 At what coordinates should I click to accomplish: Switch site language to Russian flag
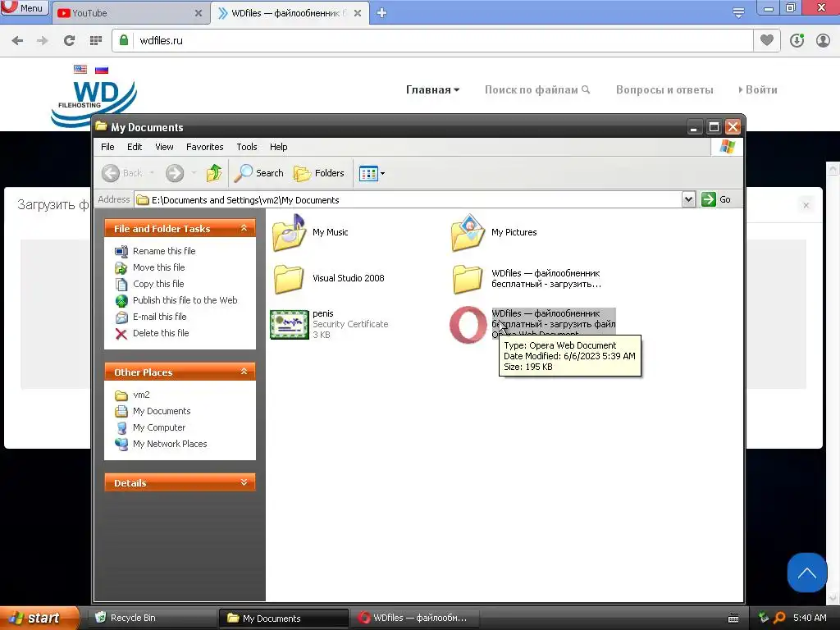click(x=102, y=69)
